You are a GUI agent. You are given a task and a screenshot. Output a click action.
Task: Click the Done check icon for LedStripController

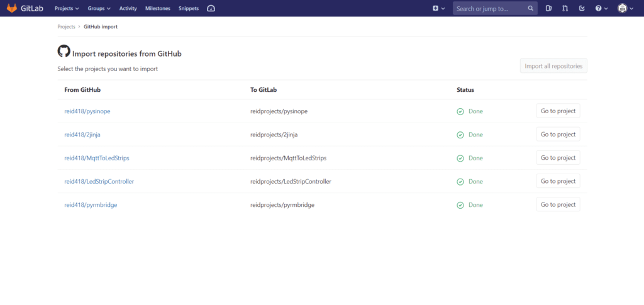pyautogui.click(x=460, y=182)
